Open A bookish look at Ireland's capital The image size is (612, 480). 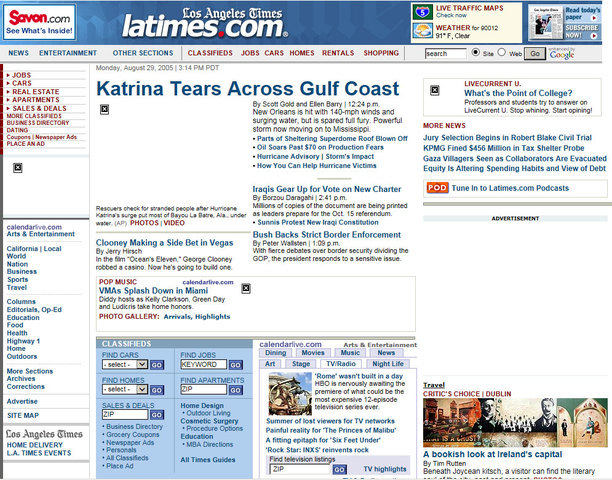[x=493, y=454]
